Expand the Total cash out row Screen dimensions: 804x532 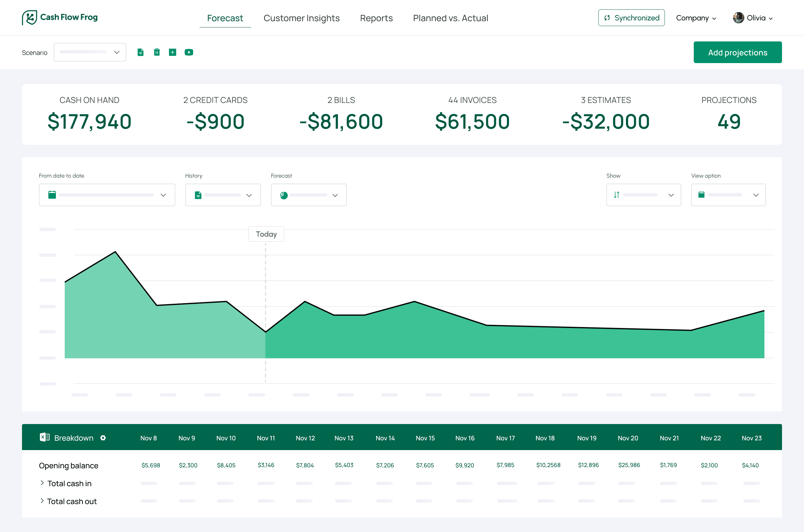click(x=42, y=501)
